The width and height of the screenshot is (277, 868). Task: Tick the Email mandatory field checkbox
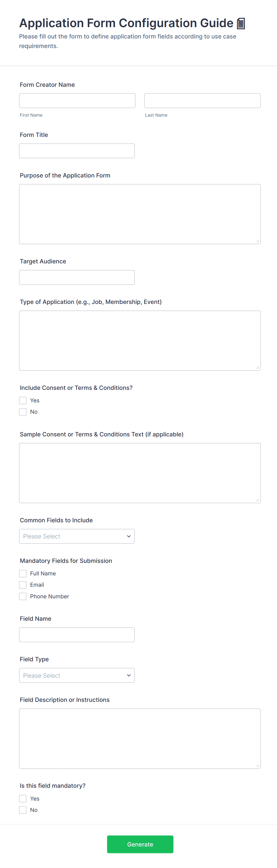(23, 585)
